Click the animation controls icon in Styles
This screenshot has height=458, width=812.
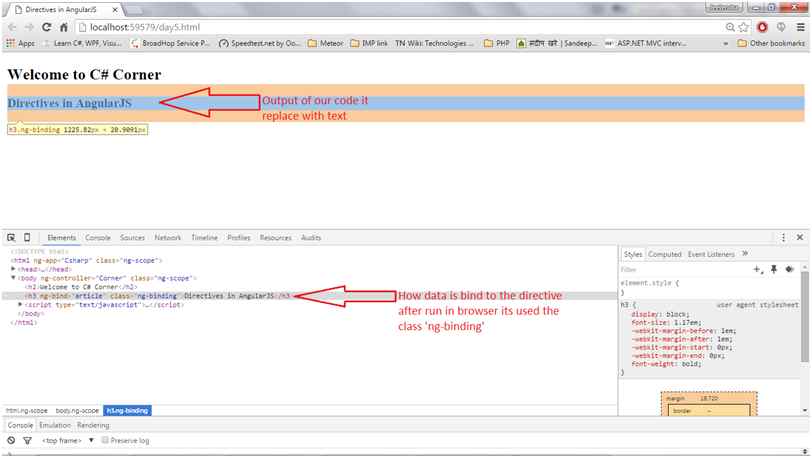[x=789, y=269]
